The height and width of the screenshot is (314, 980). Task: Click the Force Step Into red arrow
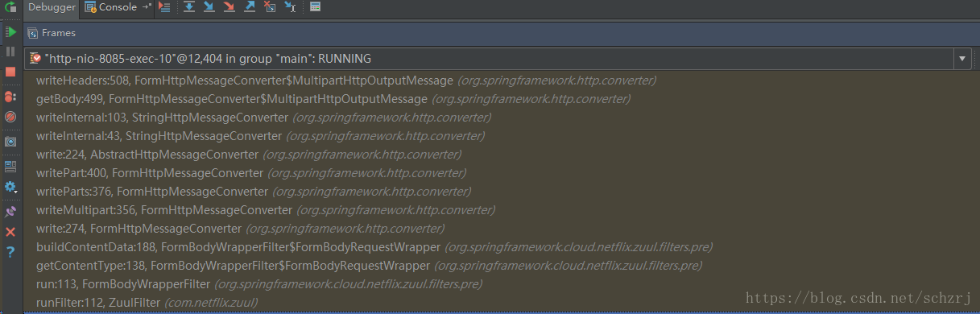(x=229, y=7)
